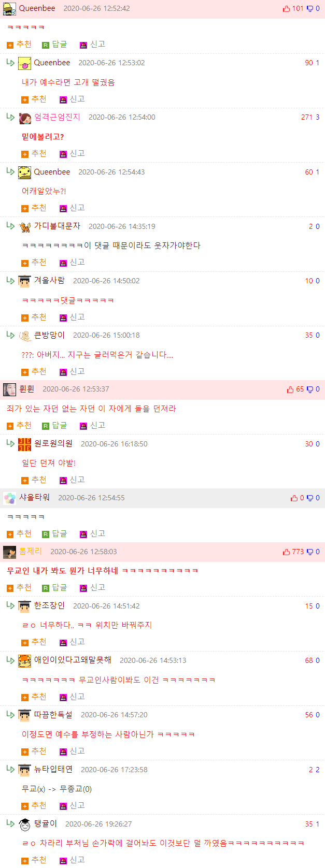
Task: Click 애인이있다고왜말못해's avatar icon
Action: point(24,661)
